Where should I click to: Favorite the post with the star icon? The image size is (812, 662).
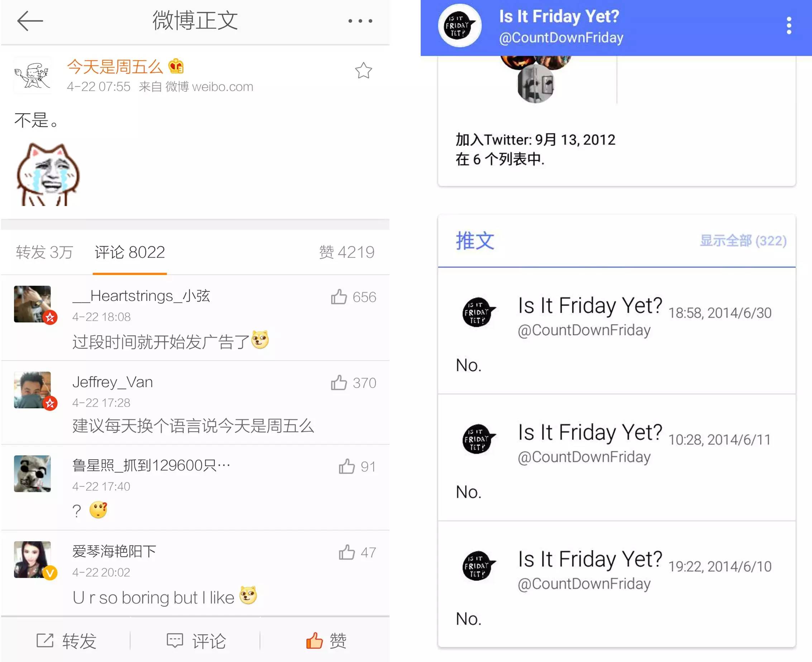(x=363, y=71)
